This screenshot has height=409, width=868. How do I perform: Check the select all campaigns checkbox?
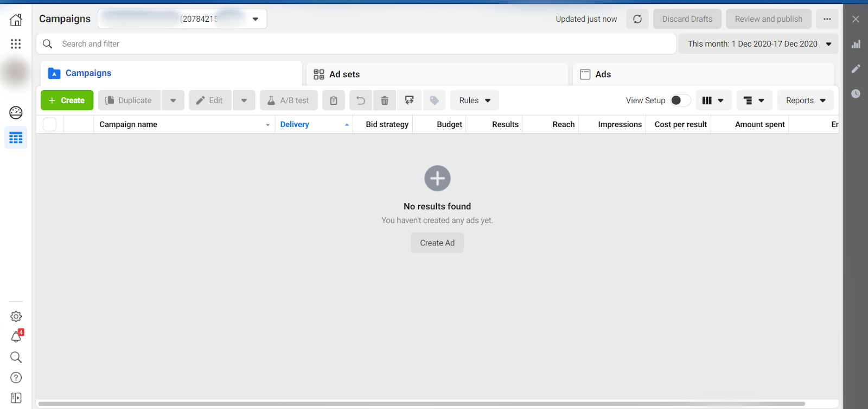click(50, 124)
